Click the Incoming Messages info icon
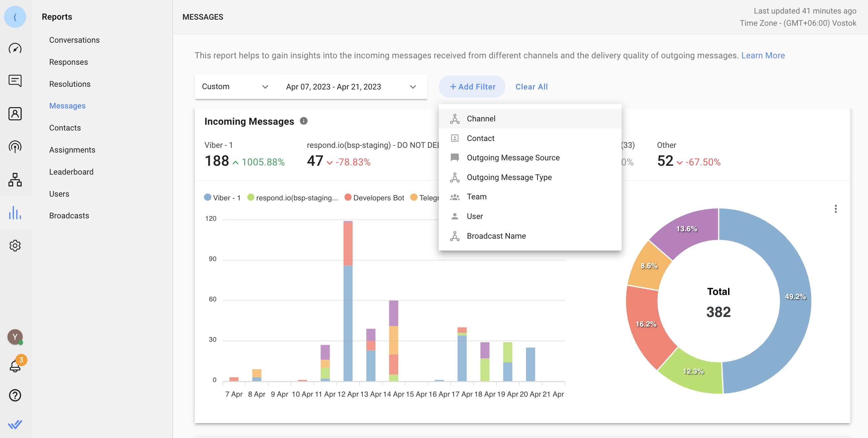This screenshot has height=438, width=868. [x=304, y=121]
